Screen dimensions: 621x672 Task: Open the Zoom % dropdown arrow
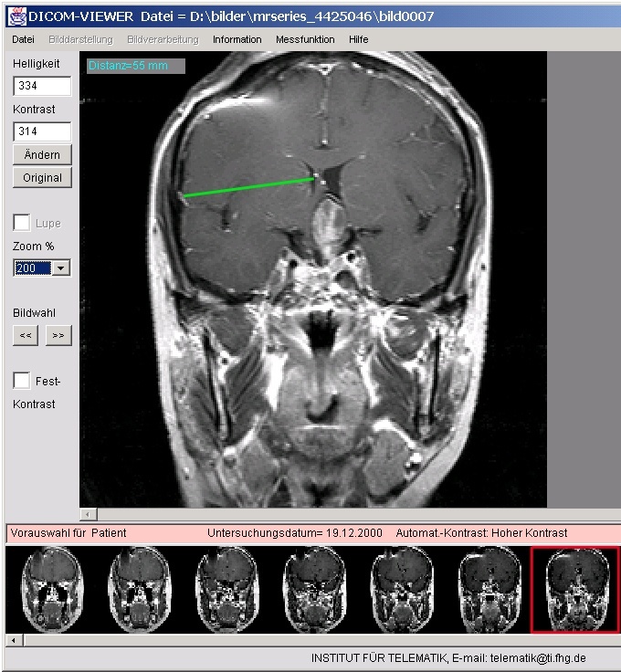click(60, 268)
